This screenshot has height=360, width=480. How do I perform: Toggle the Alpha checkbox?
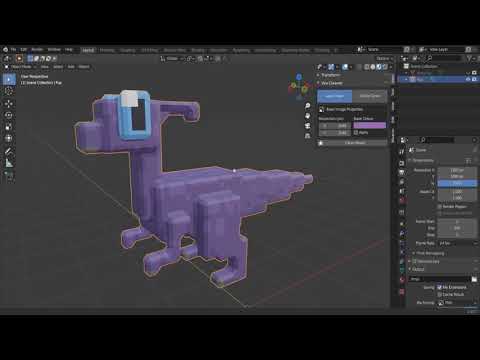(x=356, y=133)
